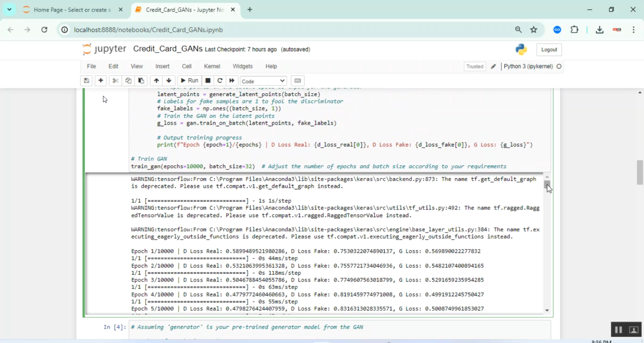Screen dimensions: 644x343
Task: Copy selected cells toolbar icon
Action: click(128, 81)
